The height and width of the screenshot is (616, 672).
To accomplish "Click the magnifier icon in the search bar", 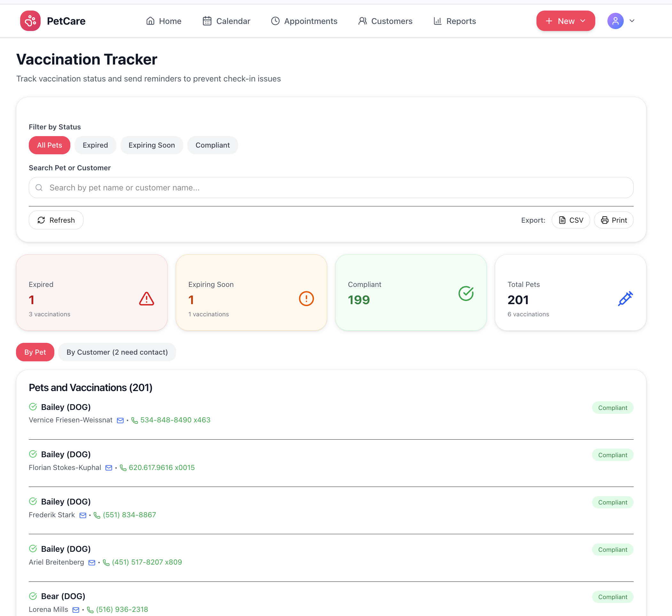I will tap(39, 188).
